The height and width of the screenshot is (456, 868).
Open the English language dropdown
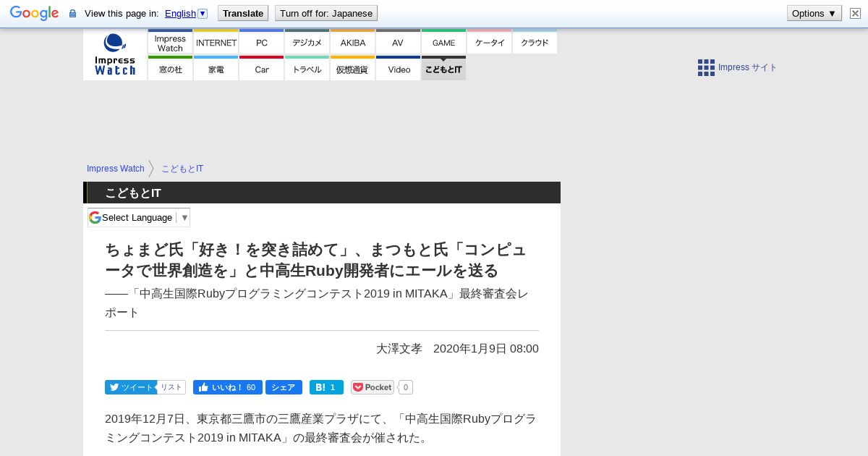tap(186, 13)
